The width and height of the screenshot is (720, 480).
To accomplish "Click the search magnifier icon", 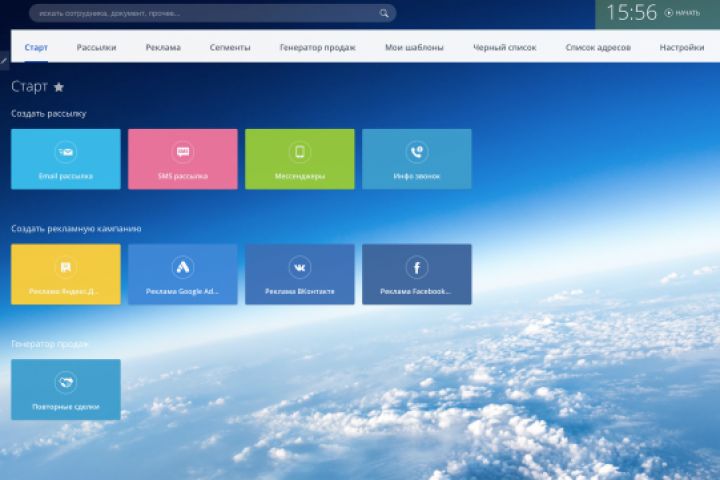I will pos(384,13).
